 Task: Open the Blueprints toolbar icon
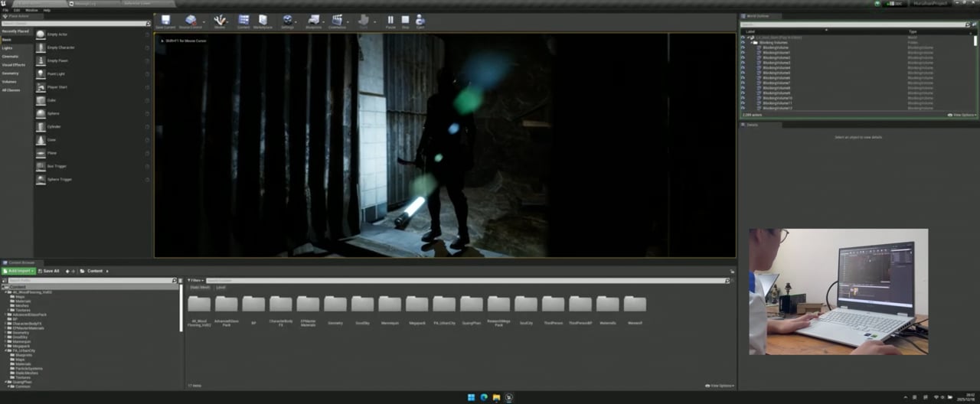[x=314, y=21]
